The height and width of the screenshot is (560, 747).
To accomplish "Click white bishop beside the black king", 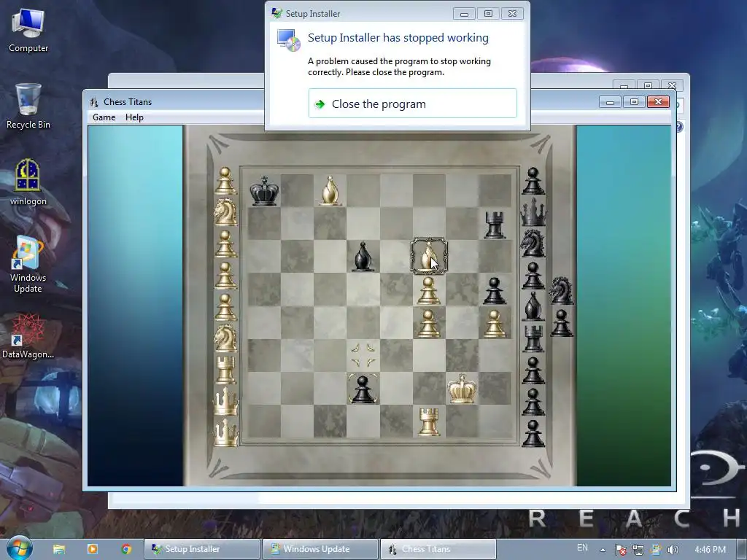I will (330, 191).
